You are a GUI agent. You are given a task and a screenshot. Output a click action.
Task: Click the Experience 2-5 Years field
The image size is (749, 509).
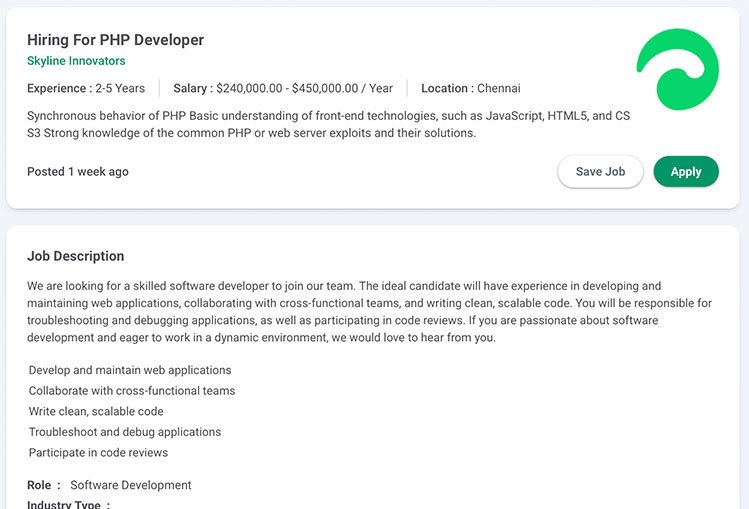[x=86, y=88]
